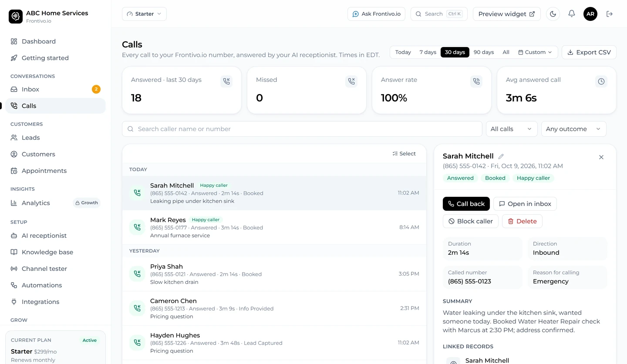Click the Search caller name or number field
Image resolution: width=627 pixels, height=364 pixels.
tap(302, 129)
